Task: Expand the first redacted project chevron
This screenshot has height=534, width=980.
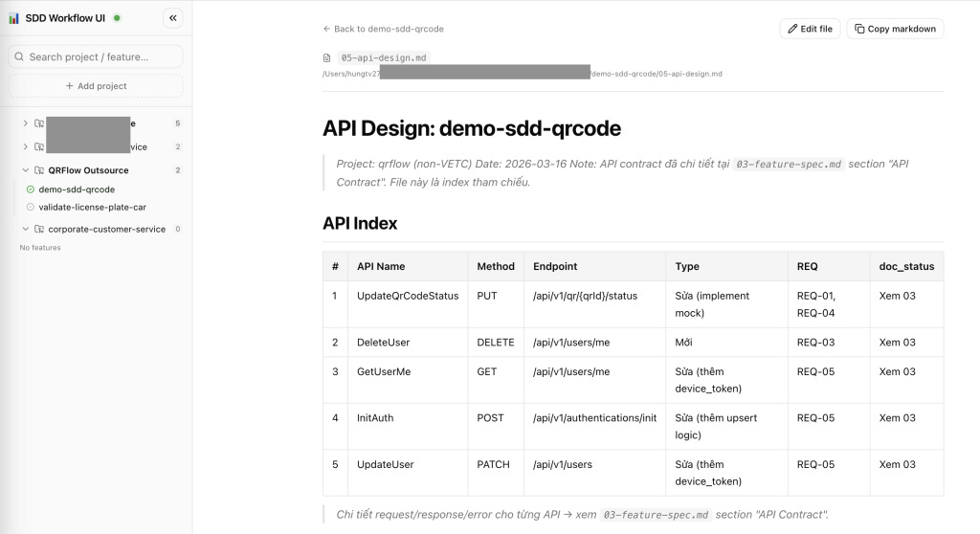Action: click(26, 123)
